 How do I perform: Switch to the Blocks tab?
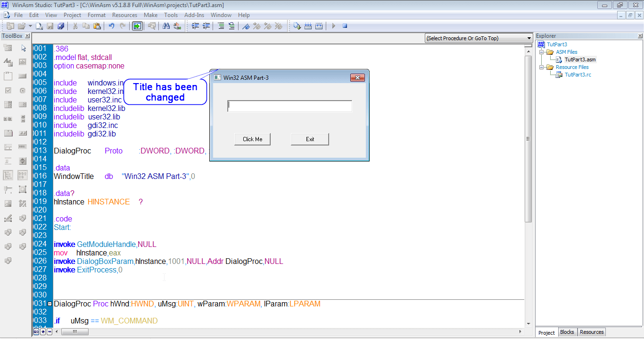point(567,332)
